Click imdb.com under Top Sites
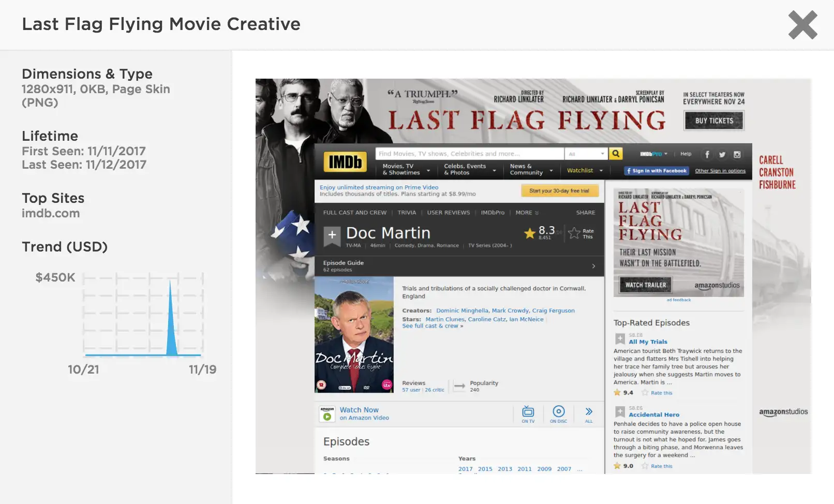This screenshot has height=504, width=834. (x=51, y=213)
